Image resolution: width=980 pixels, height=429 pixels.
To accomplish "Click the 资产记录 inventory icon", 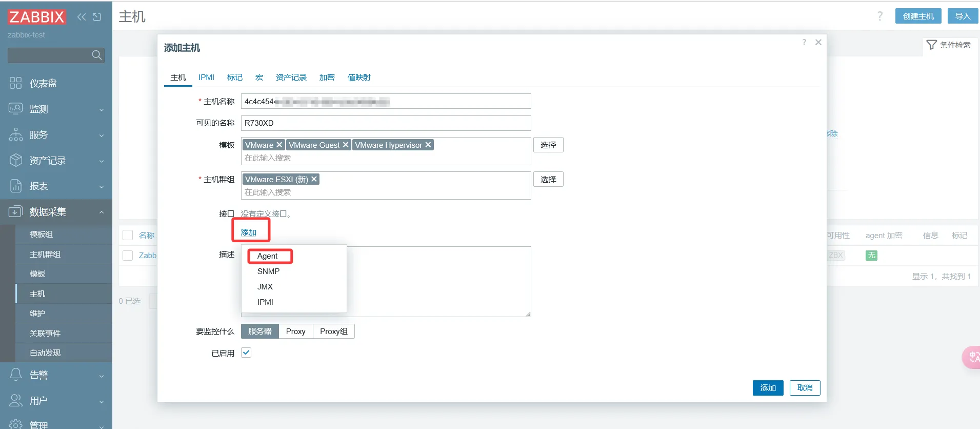I will pyautogui.click(x=16, y=160).
